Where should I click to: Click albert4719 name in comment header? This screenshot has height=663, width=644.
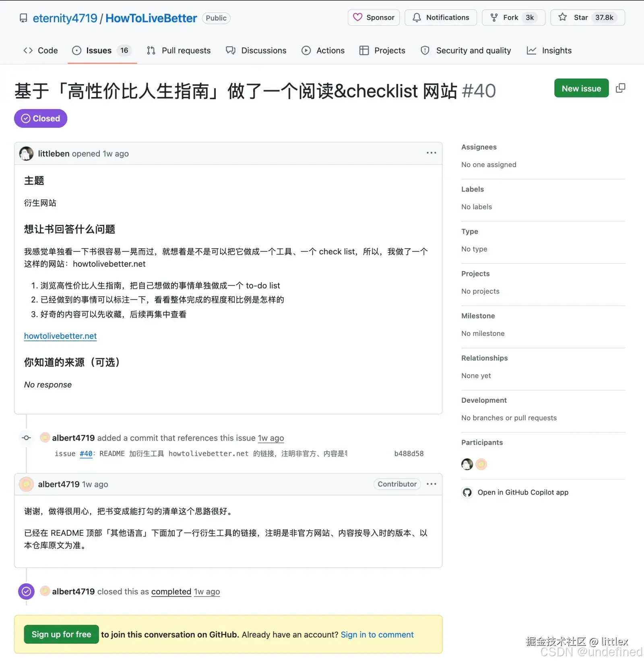(59, 484)
